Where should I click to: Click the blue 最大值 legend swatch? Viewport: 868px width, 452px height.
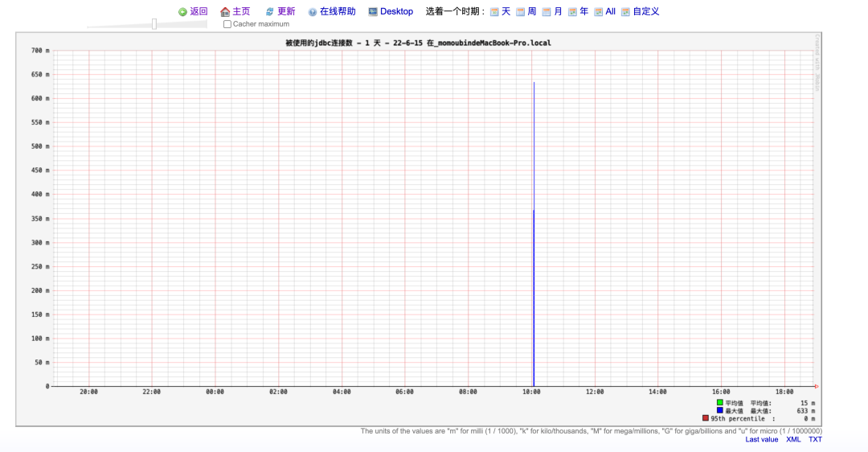point(719,410)
